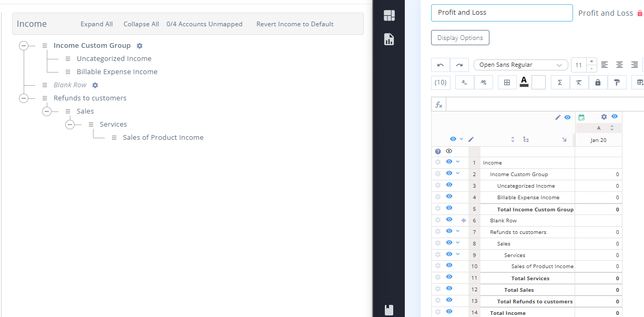Hide row 5 Total Income Custom Group
644x317 pixels.
(x=449, y=208)
